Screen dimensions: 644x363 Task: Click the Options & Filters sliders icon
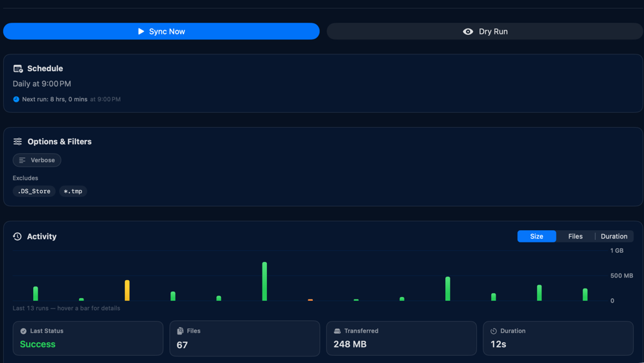[17, 141]
